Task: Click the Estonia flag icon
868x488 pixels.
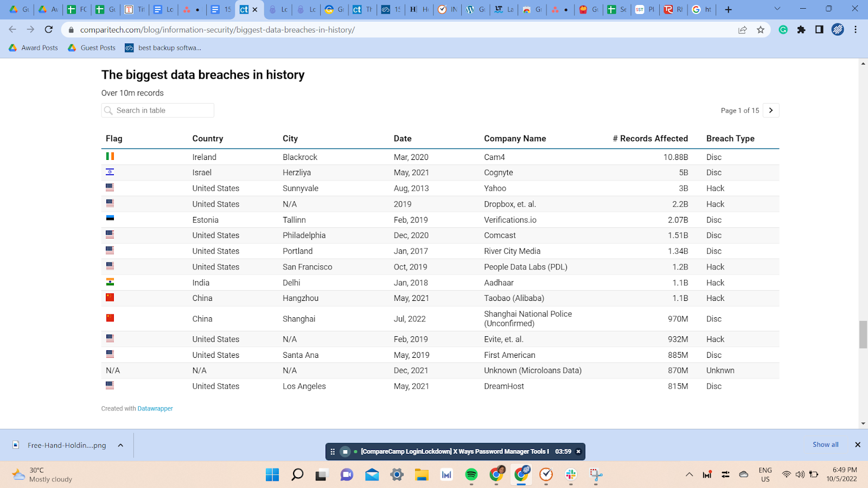Action: pos(110,219)
